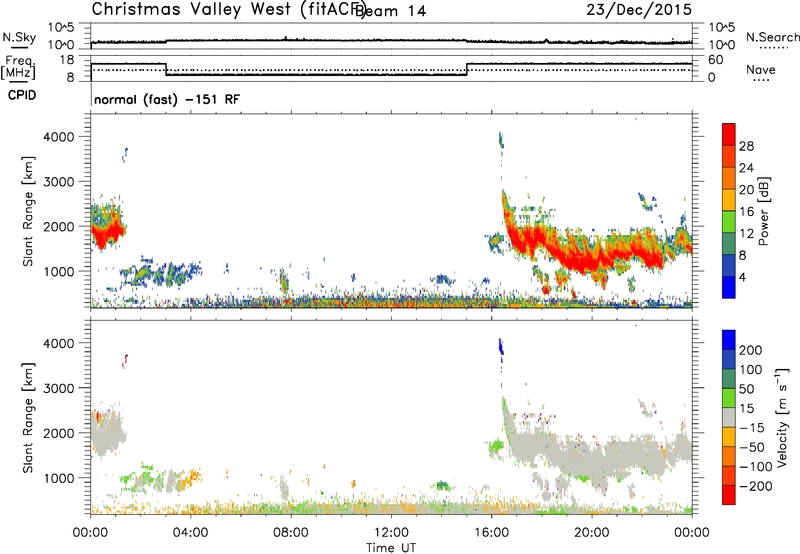The height and width of the screenshot is (554, 800).
Task: Click the red bottom of Velocity colorbar
Action: click(x=729, y=495)
